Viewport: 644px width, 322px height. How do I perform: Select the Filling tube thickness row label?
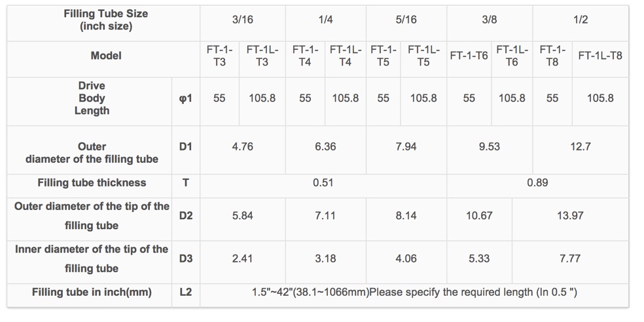coord(92,183)
